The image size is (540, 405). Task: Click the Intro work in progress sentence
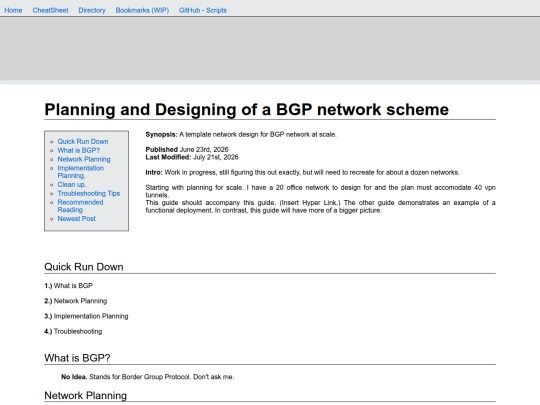tap(302, 173)
